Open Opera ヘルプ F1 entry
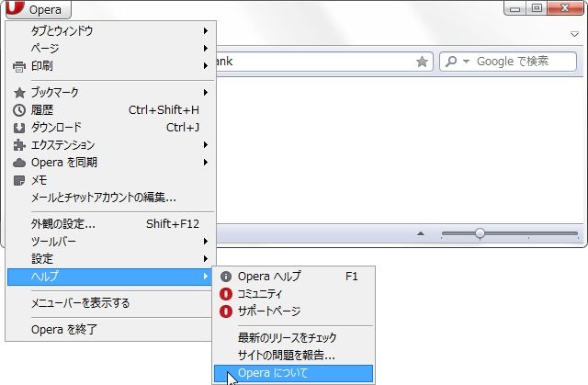The width and height of the screenshot is (588, 385). 294,277
